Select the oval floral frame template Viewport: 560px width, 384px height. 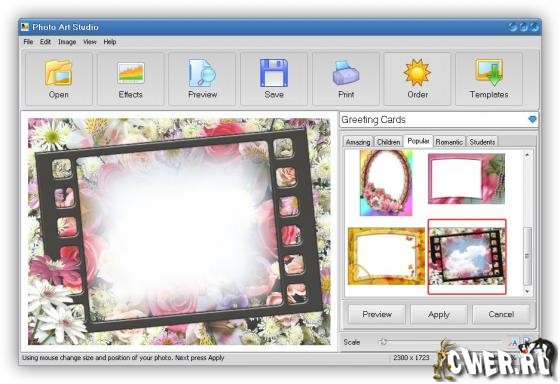(x=386, y=183)
